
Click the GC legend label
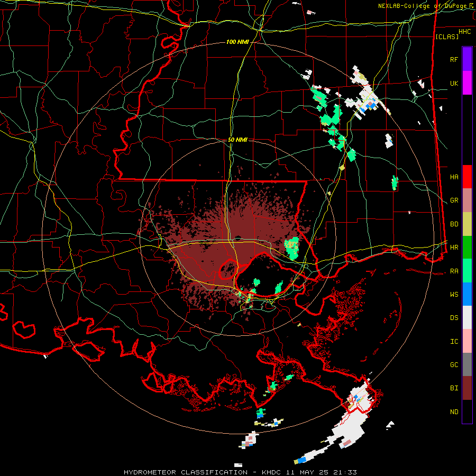coord(454,364)
